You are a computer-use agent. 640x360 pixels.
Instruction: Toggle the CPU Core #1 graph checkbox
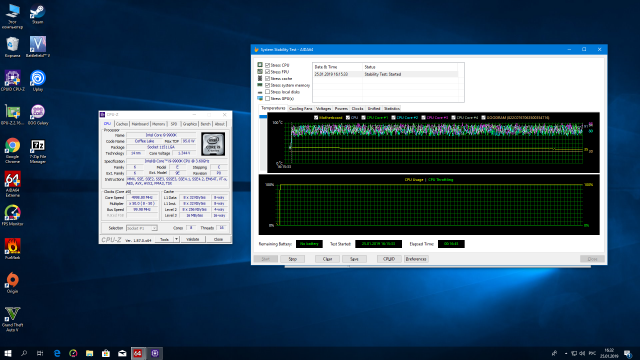click(363, 118)
